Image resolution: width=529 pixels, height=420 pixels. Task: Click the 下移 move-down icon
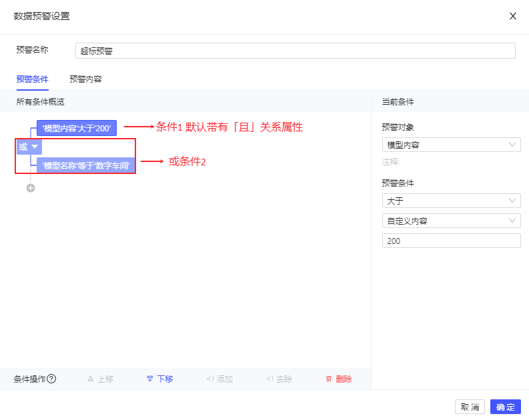pos(150,379)
